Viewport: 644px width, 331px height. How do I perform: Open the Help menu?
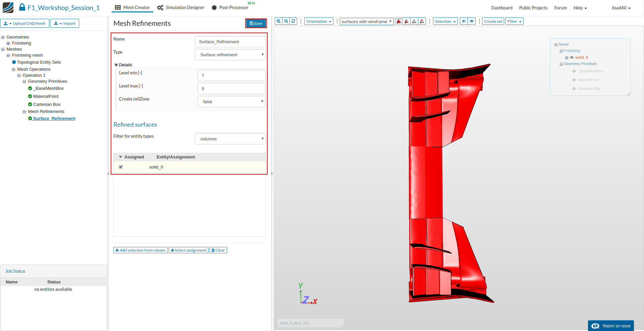tap(580, 8)
